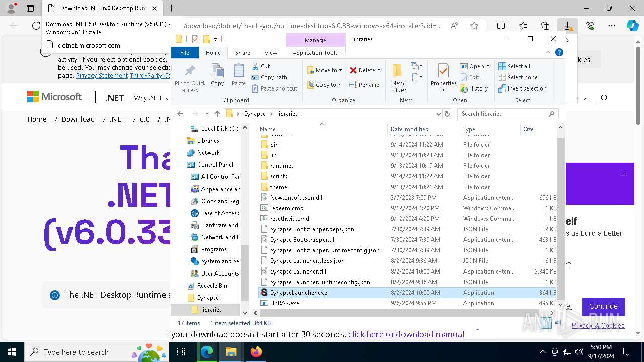The height and width of the screenshot is (362, 644).
Task: Open Explorer Help question mark icon
Action: pyautogui.click(x=559, y=52)
